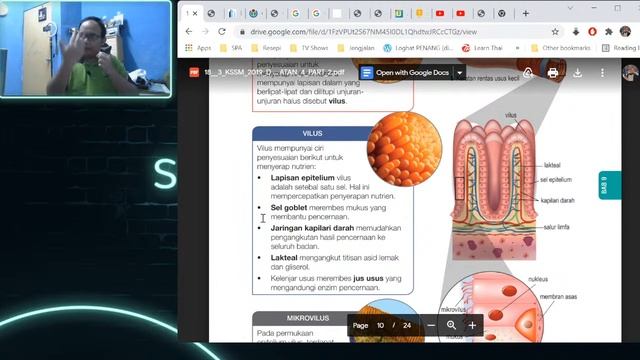Click the padlock site info icon
Image resolution: width=640 pixels, height=360 pixels.
click(x=242, y=32)
